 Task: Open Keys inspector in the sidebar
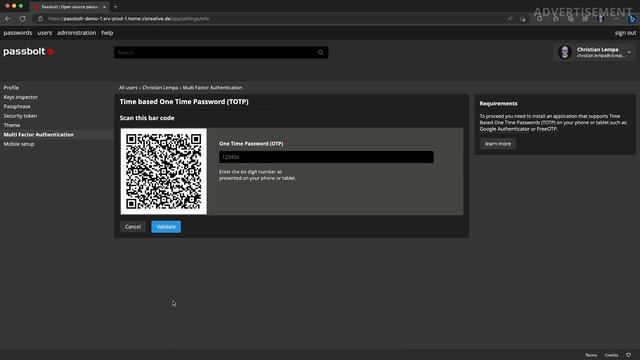click(20, 97)
